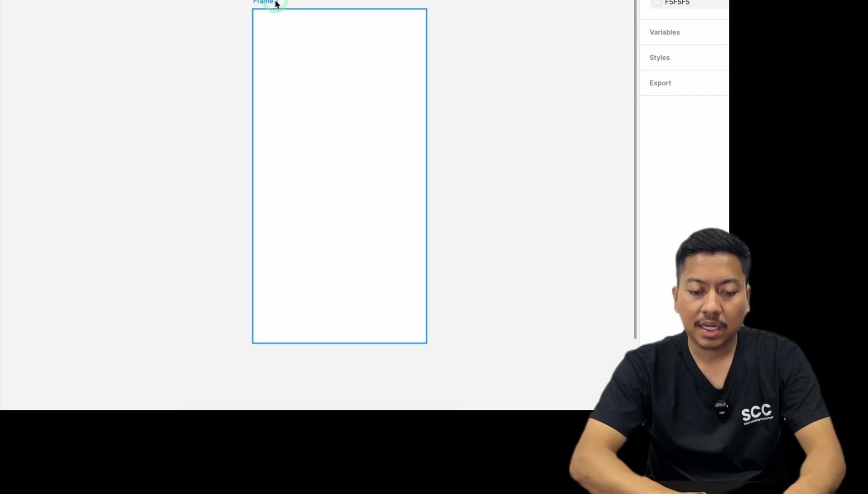This screenshot has height=494, width=868.
Task: Click the frame's top-left corner handle
Action: coord(252,9)
